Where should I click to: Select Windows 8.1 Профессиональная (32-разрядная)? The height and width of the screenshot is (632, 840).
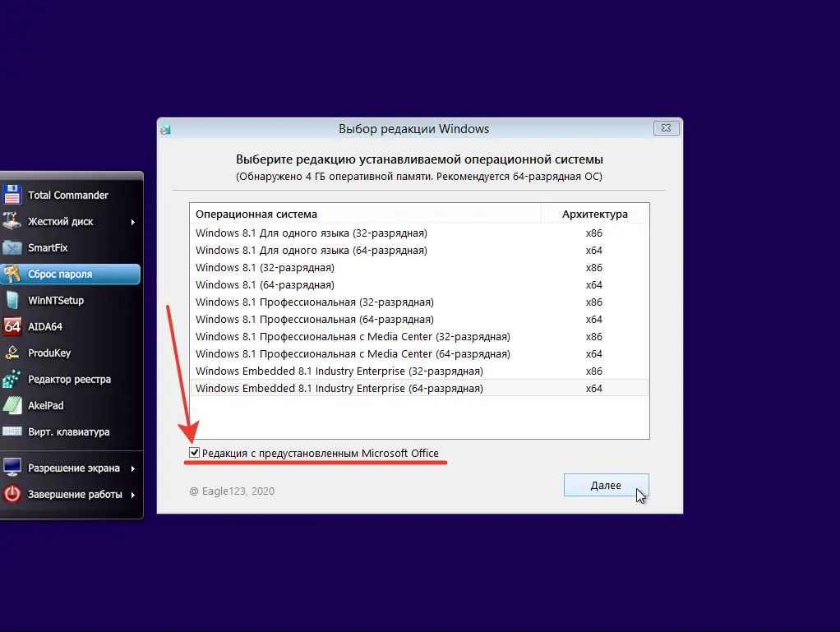coord(419,302)
